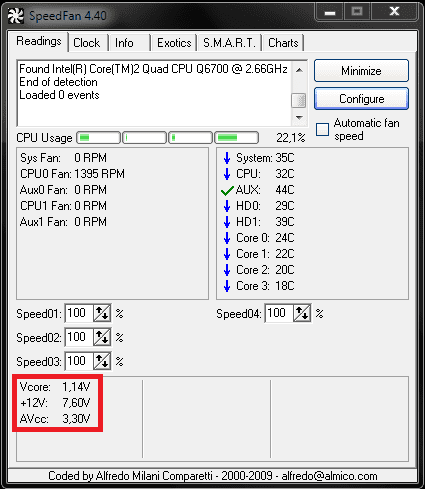The image size is (425, 489).
Task: Click the 'Aux1 Fan: 0 RPM' reading
Action: point(63,222)
